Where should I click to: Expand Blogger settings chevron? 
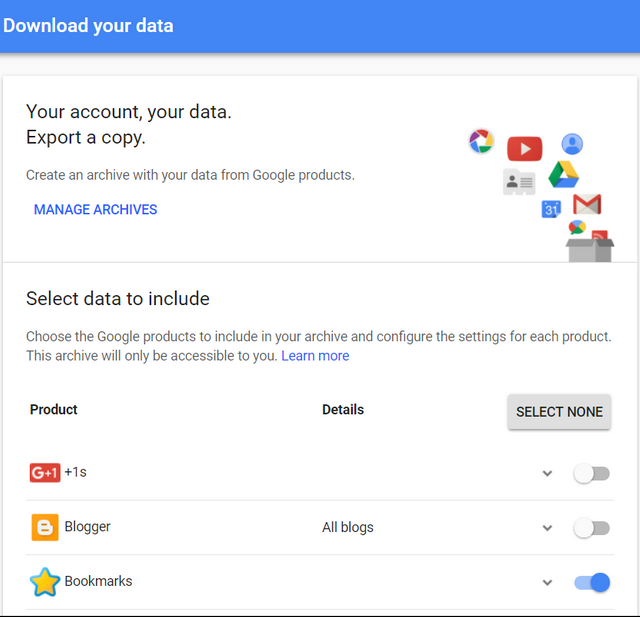tap(547, 528)
